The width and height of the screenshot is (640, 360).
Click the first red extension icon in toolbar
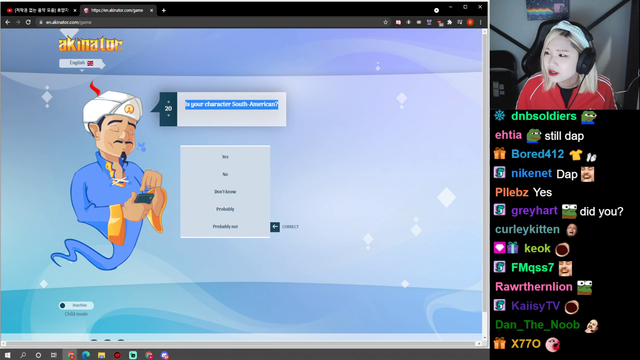click(398, 22)
